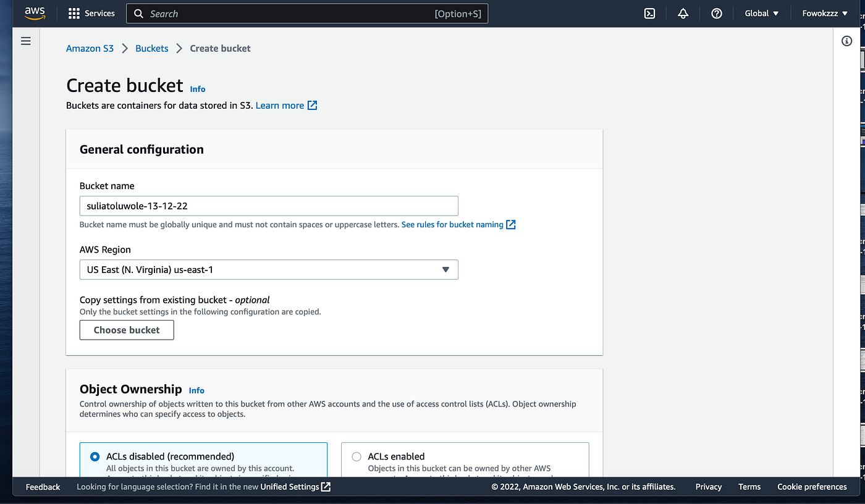Click the external link icon beside bucket naming rules

[511, 225]
